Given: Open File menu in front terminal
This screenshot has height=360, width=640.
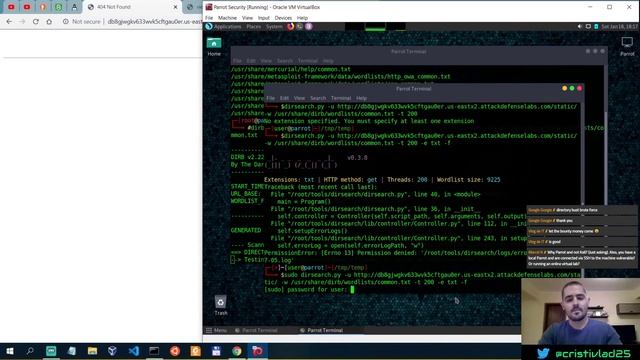Looking at the screenshot, I should (x=271, y=98).
